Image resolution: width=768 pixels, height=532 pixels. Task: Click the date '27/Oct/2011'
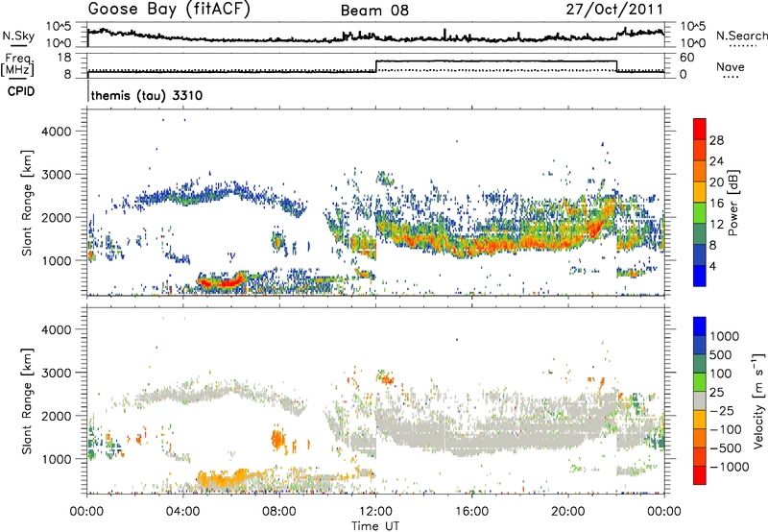click(x=614, y=10)
